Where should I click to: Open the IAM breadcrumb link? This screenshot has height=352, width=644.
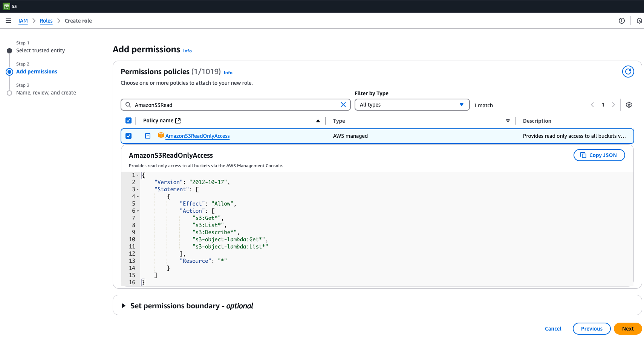(23, 21)
